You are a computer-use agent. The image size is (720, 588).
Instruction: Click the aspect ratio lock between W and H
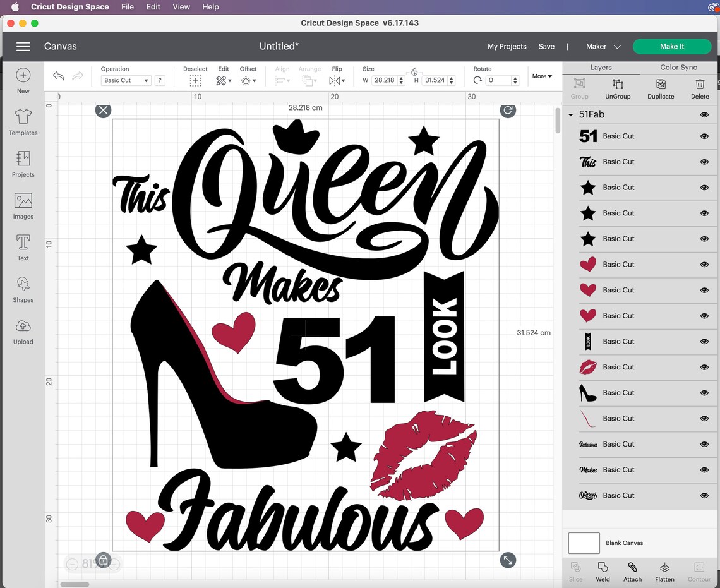[414, 72]
